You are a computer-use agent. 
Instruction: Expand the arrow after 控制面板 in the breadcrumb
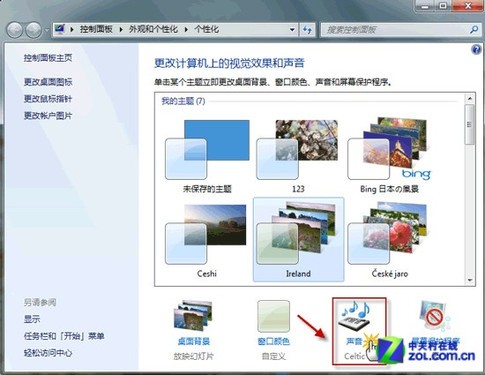click(x=121, y=30)
